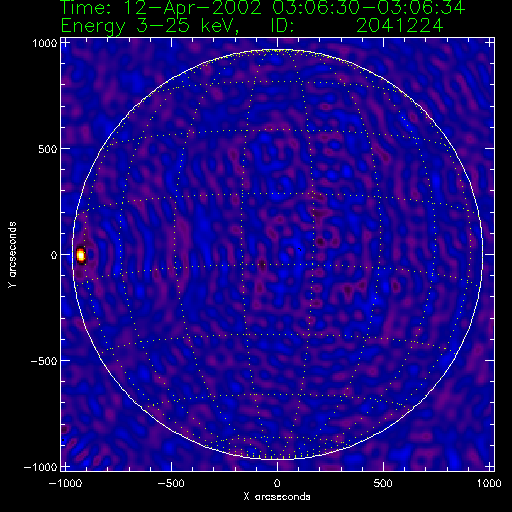Click the 500 tick label on Y axis

(x=48, y=149)
